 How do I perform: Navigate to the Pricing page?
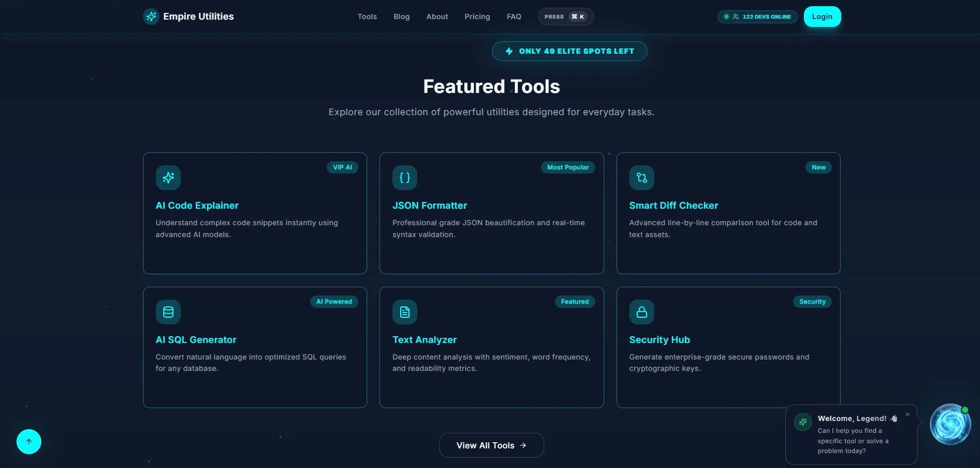tap(477, 16)
